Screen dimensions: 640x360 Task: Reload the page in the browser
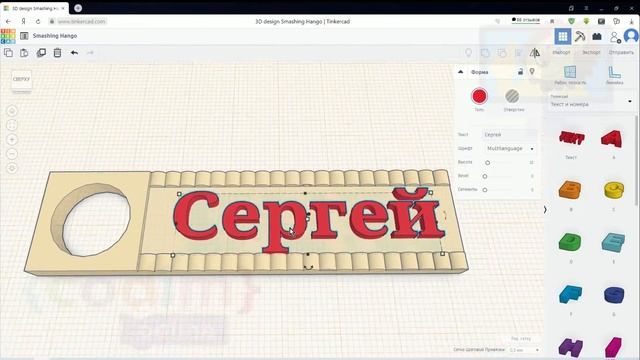click(38, 22)
